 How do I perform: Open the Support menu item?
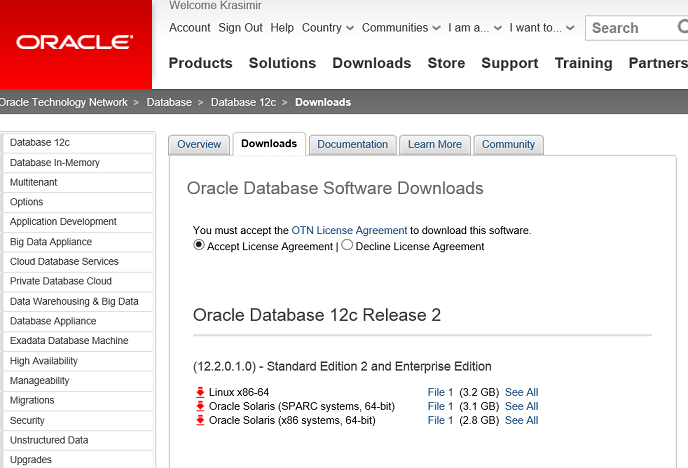[509, 63]
